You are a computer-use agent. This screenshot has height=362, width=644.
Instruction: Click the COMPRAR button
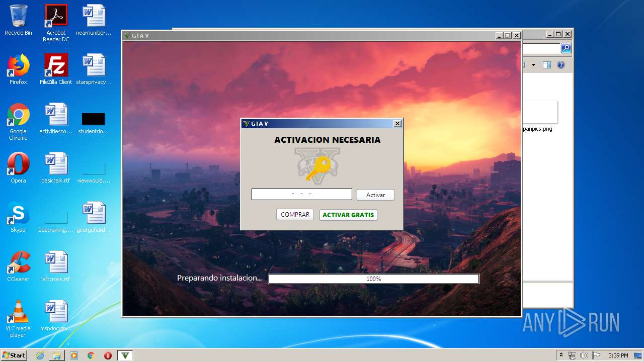pos(295,215)
